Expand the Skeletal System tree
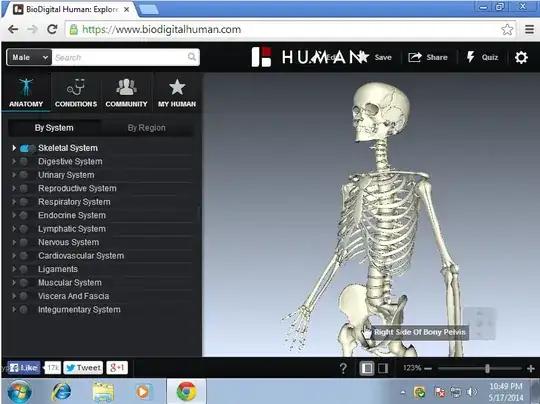 coord(14,148)
